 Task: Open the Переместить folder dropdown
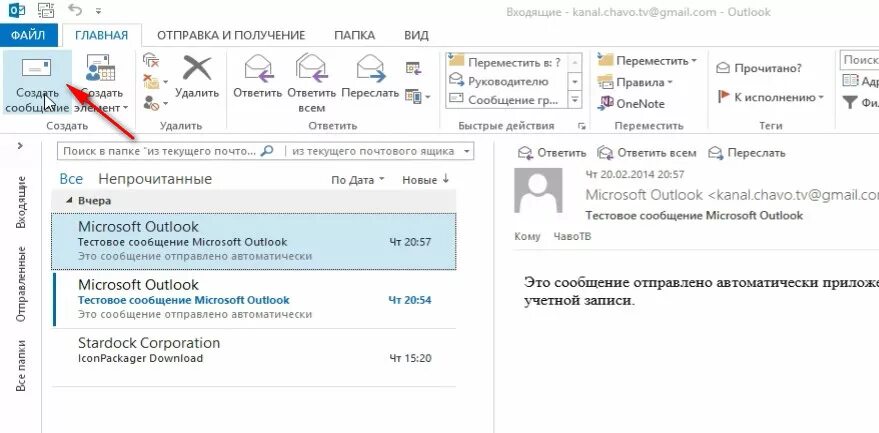tap(647, 61)
